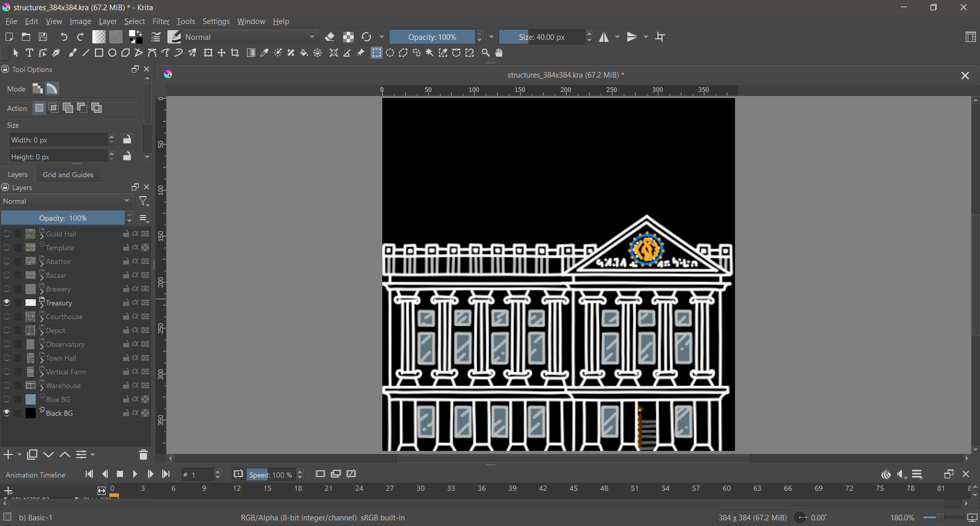Toggle eraser mode in toolbar
This screenshot has height=526, width=980.
tap(330, 37)
